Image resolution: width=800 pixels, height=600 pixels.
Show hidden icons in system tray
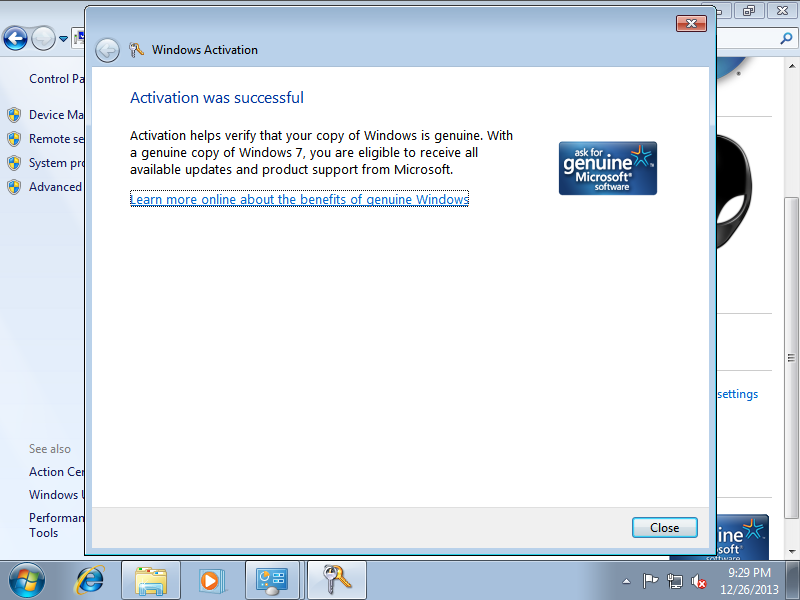click(627, 581)
